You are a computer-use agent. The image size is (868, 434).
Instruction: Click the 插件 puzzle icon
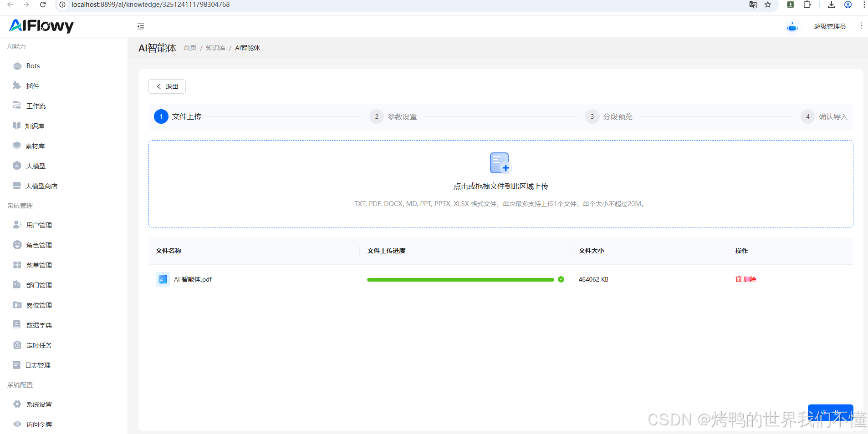coord(17,86)
